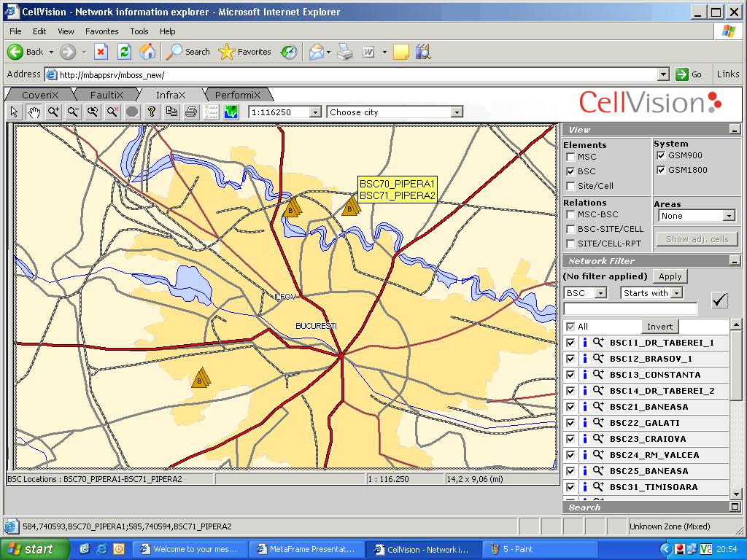Click the BSC70_PIPERA triangle marker on map
Viewport: 747px width, 560px height.
tap(351, 206)
